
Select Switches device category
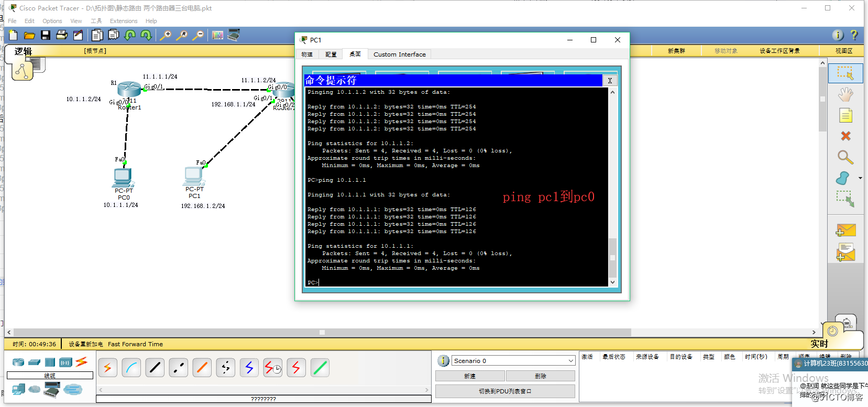pyautogui.click(x=35, y=362)
